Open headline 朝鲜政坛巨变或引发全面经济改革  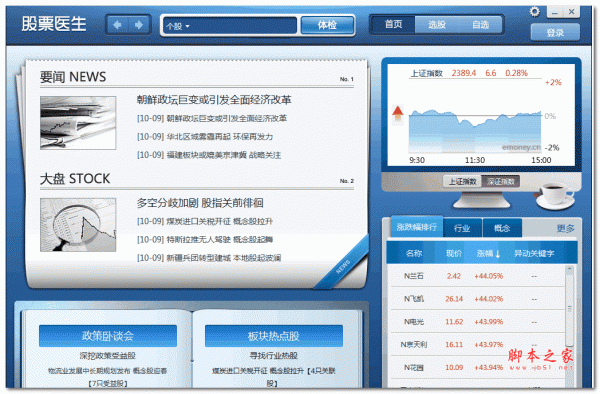point(214,100)
